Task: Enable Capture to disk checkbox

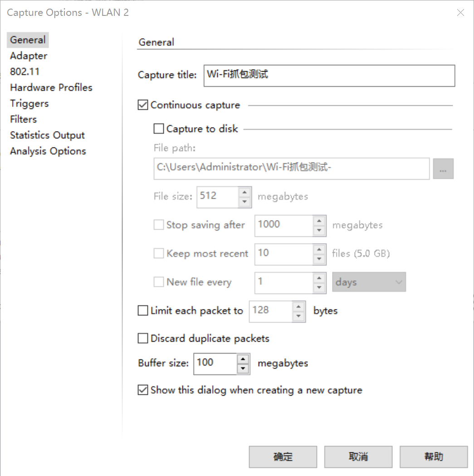Action: point(159,129)
